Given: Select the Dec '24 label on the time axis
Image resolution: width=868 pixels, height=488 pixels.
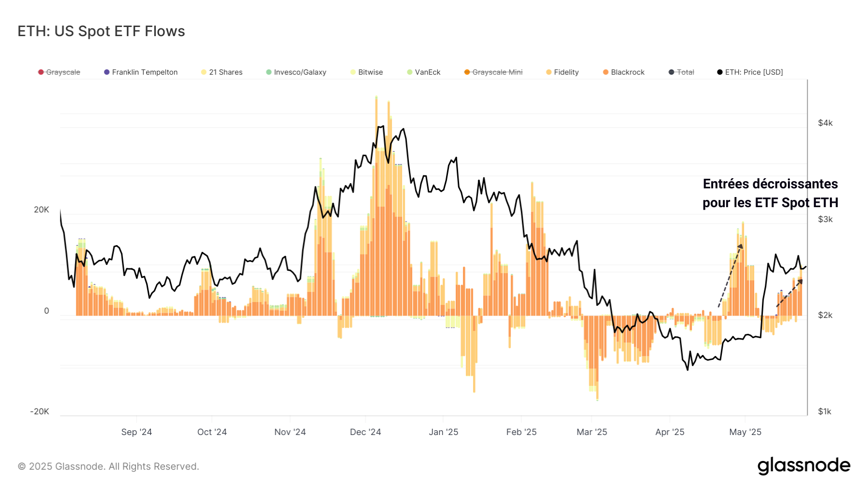Looking at the screenshot, I should tap(365, 432).
